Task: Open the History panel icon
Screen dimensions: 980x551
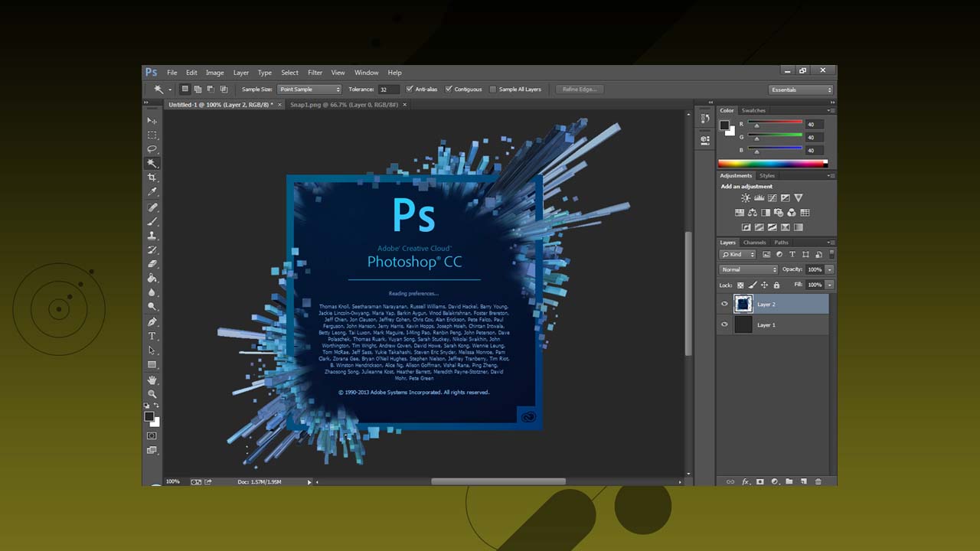Action: tap(704, 119)
